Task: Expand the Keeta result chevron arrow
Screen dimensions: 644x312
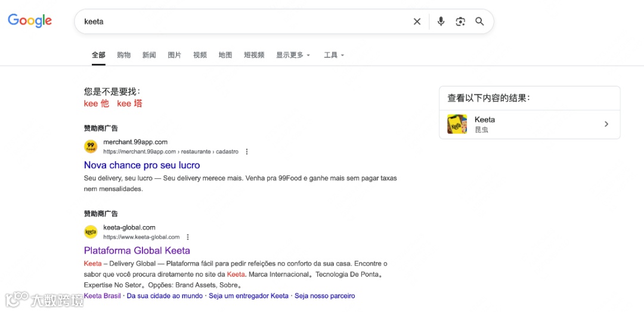Action: point(606,124)
